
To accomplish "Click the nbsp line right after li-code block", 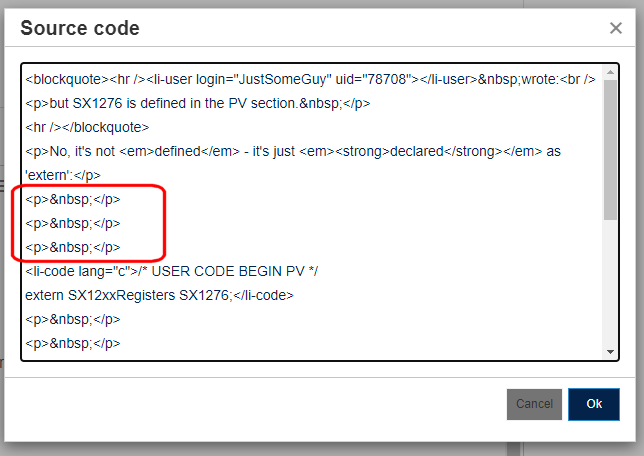I will (x=73, y=319).
